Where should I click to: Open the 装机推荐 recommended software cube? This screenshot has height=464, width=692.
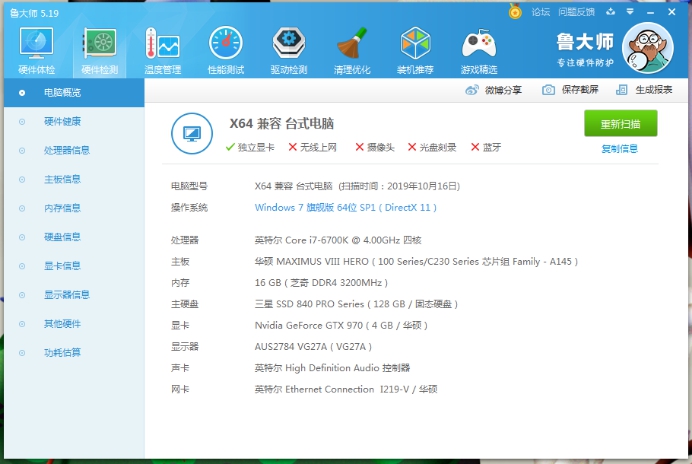415,50
